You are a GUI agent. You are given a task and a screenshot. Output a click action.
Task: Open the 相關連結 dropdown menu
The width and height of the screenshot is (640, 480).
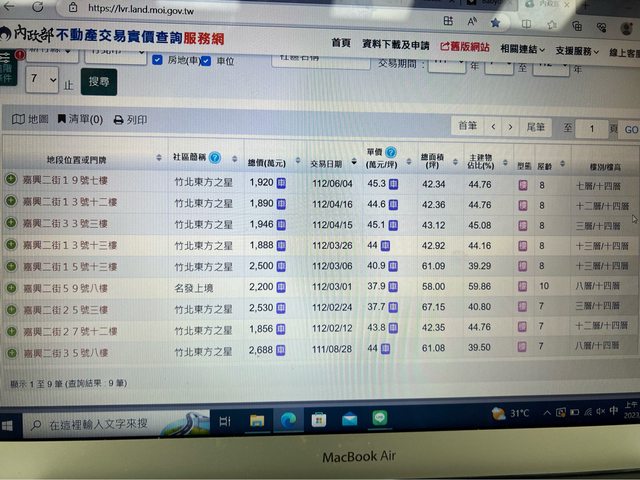tap(523, 47)
